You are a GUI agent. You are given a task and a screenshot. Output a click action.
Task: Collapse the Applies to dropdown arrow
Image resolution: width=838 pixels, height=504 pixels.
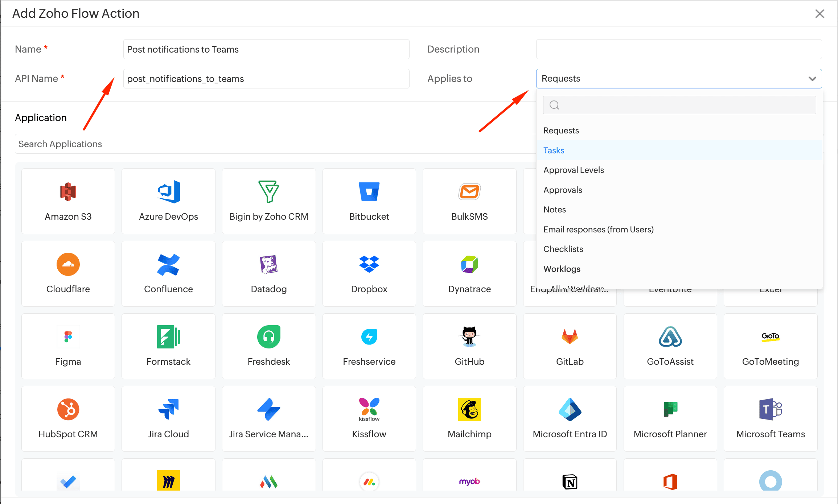click(812, 79)
